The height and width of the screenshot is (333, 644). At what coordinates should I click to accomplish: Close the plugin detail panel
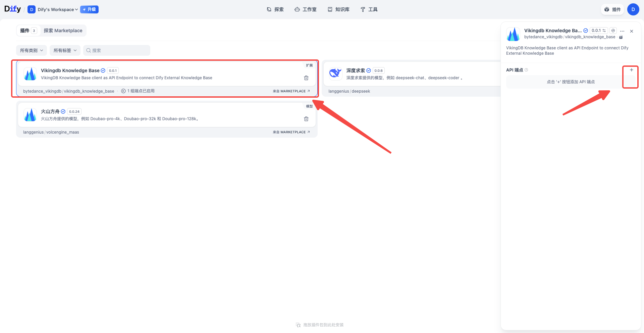pyautogui.click(x=632, y=31)
